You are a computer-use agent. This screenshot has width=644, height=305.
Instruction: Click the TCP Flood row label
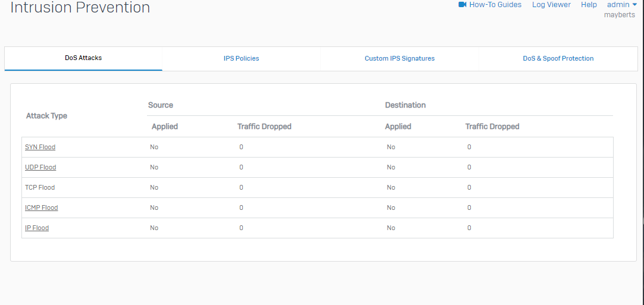tap(40, 187)
